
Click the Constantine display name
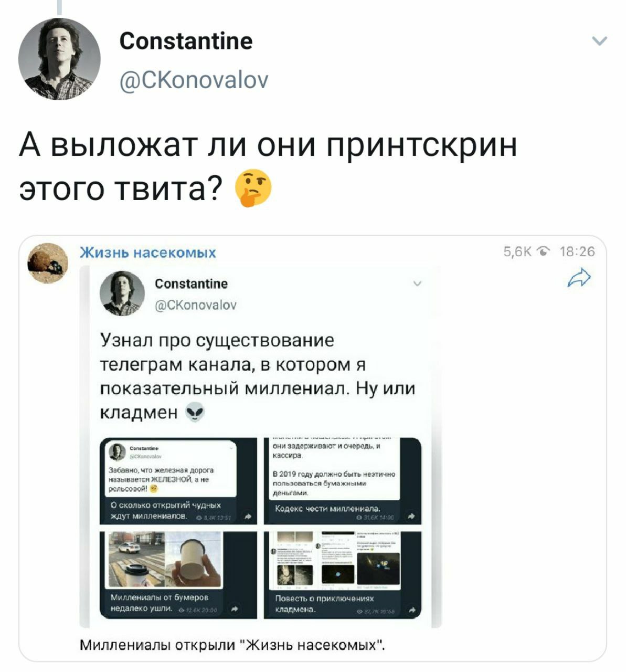click(x=186, y=40)
